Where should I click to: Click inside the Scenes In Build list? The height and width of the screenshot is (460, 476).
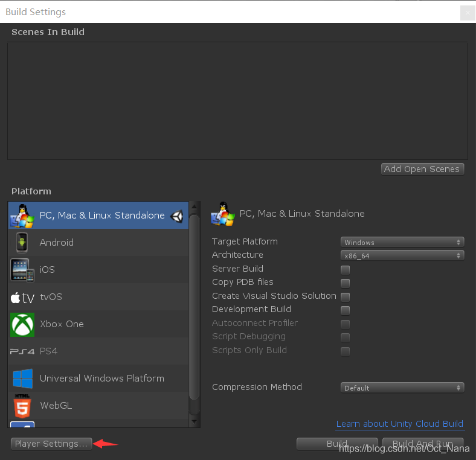[x=237, y=101]
